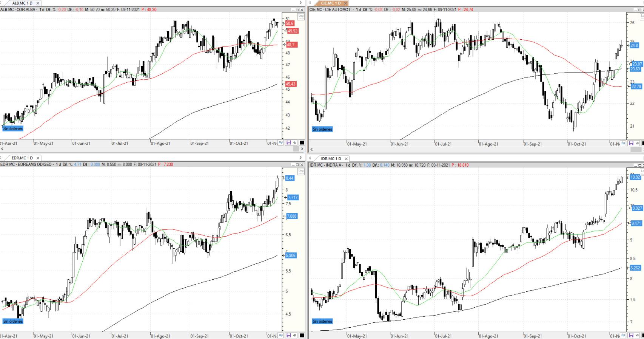Click the left tab-scroll arrow beside the CIE.MC tab

point(310,3)
